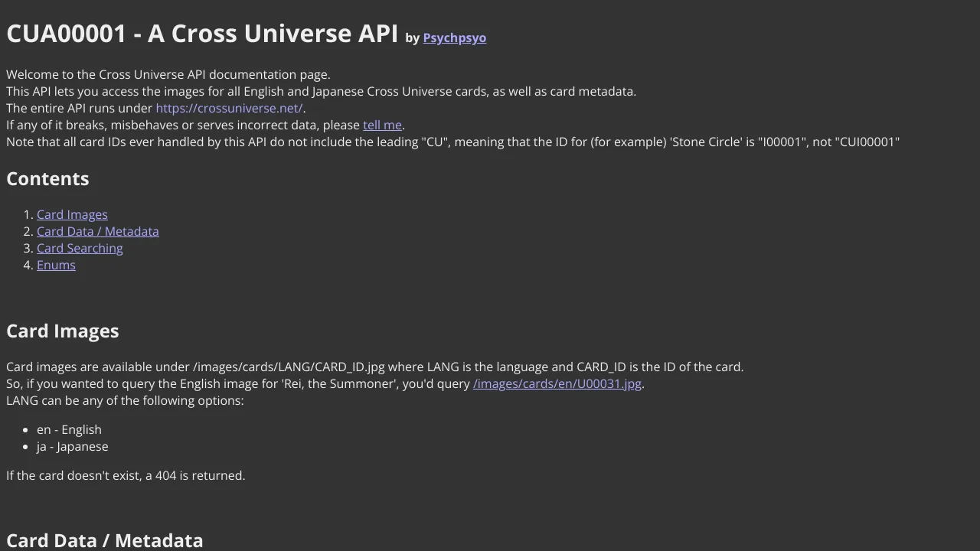
Task: Click the https://crossuniverse.net/ URL text
Action: [229, 108]
